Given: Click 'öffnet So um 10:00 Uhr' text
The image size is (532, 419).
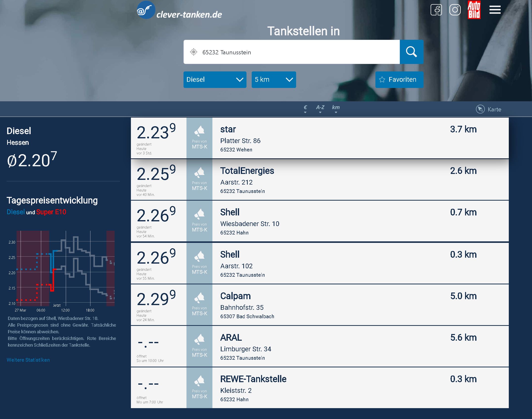Looking at the screenshot, I should [x=150, y=358].
